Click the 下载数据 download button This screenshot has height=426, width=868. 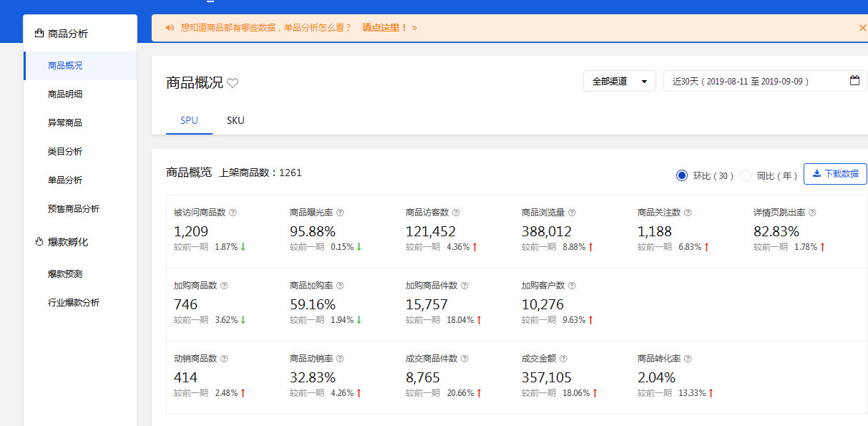pyautogui.click(x=834, y=174)
